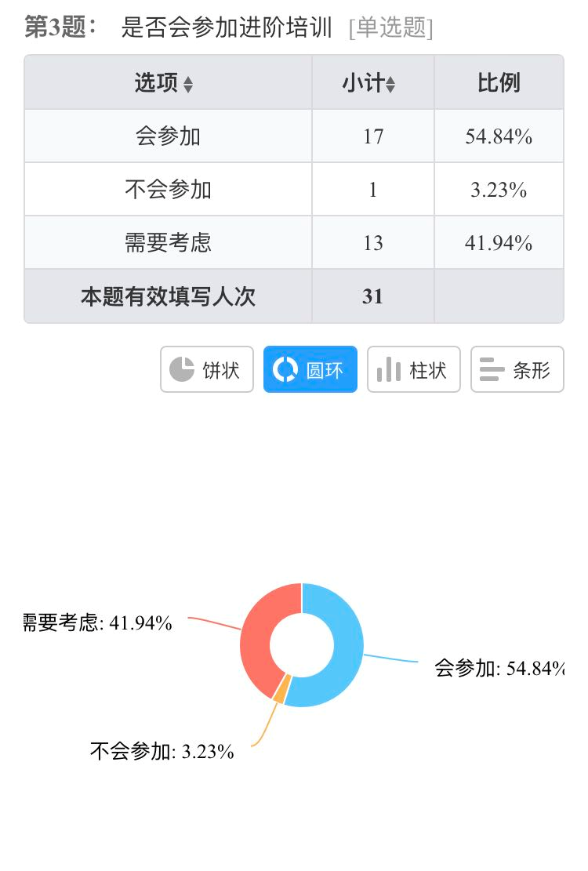Select the 圆环 donut chart view
The height and width of the screenshot is (871, 588).
tap(310, 369)
